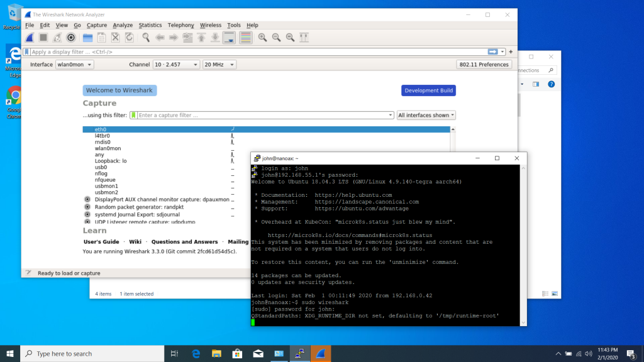Open the Statistics menu

click(150, 25)
